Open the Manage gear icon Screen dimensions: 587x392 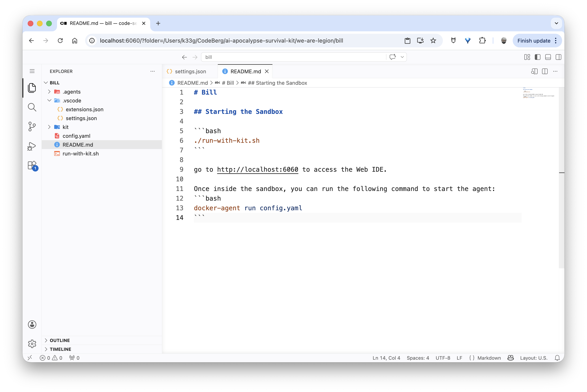(x=32, y=344)
